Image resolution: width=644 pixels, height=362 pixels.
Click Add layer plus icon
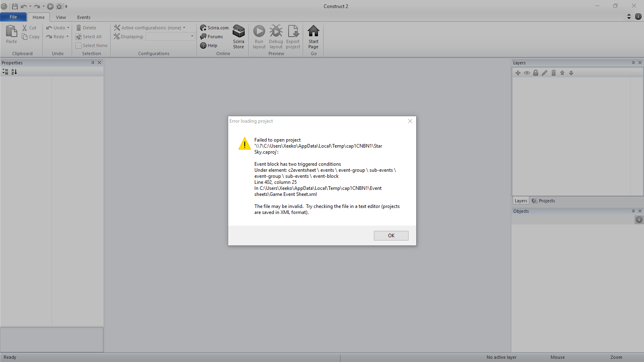pyautogui.click(x=518, y=73)
